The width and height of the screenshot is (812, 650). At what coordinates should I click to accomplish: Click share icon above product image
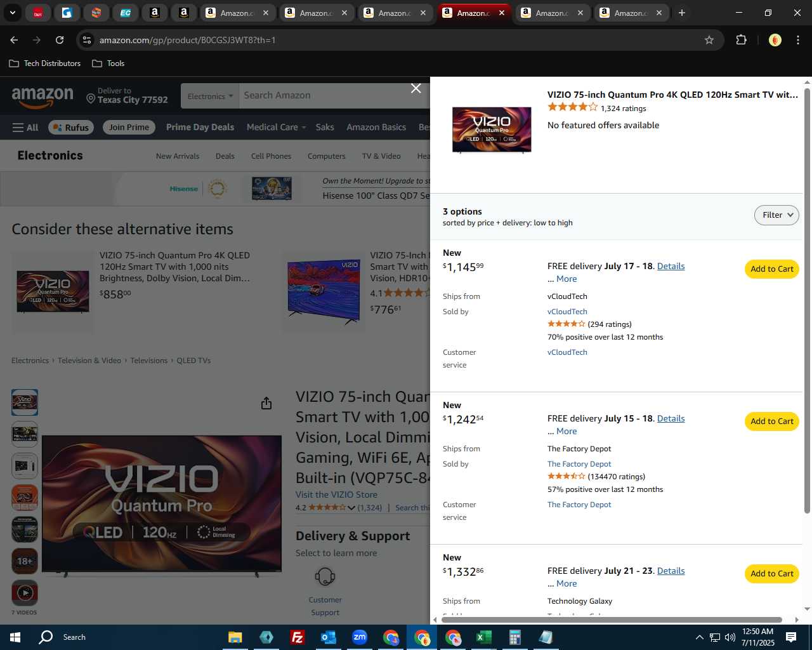pos(266,404)
